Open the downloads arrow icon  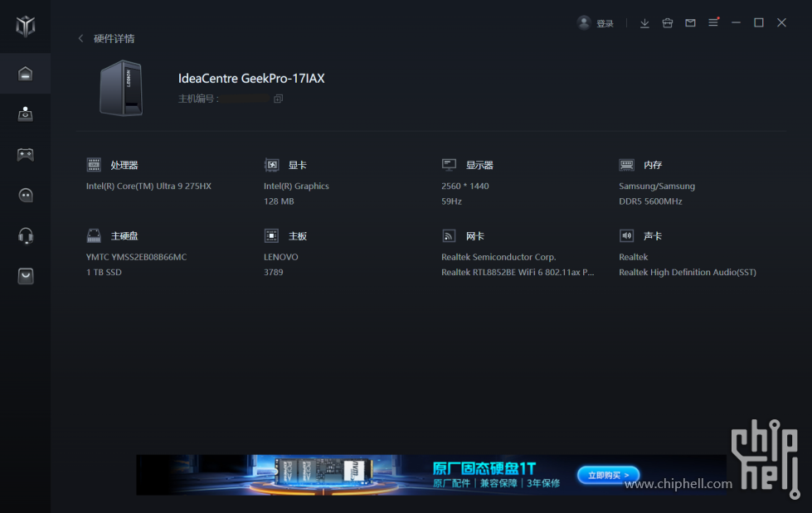(x=644, y=22)
